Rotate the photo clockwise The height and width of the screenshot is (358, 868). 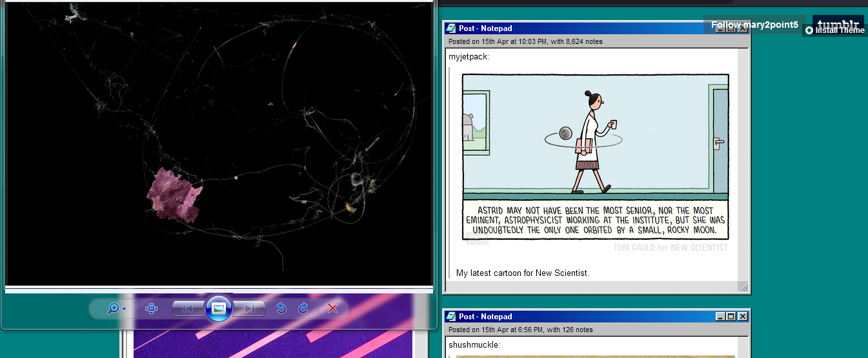[303, 309]
